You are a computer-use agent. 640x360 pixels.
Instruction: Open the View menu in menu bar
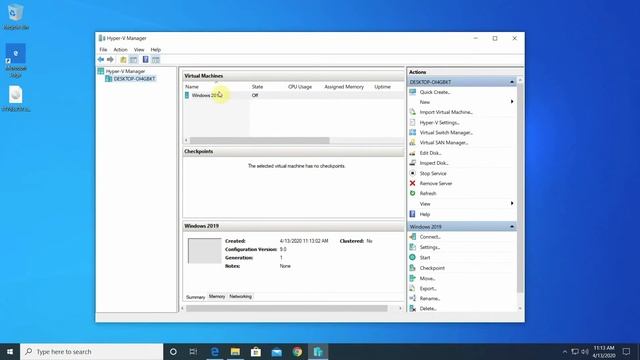(x=139, y=49)
